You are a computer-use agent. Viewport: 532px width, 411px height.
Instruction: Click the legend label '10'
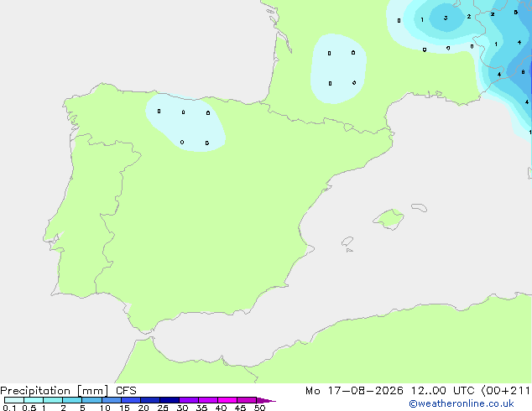(105, 408)
